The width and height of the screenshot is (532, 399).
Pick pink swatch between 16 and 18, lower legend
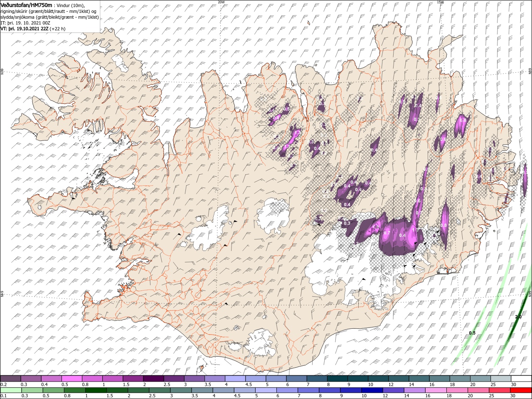click(436, 390)
